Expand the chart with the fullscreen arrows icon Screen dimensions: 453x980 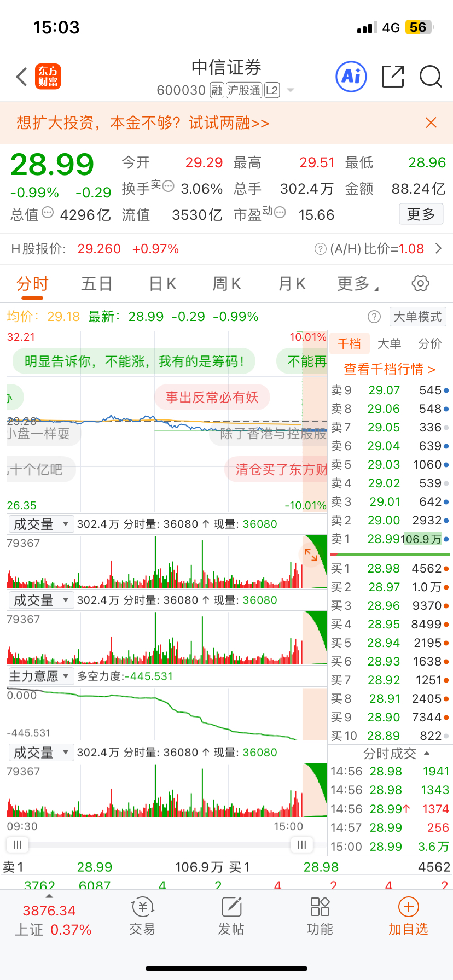coord(311,555)
